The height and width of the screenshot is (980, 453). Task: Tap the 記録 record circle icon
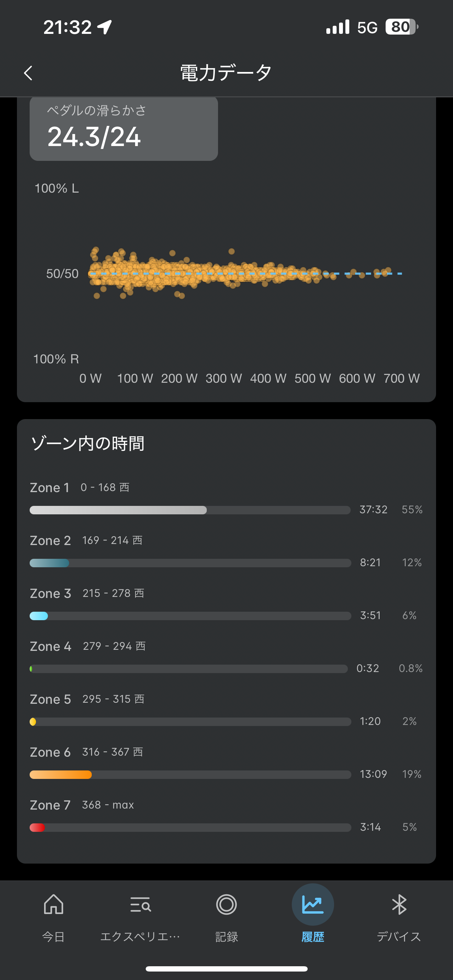tap(226, 904)
